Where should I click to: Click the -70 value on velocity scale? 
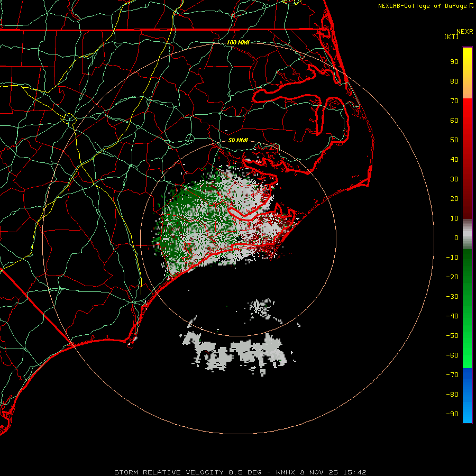pos(452,375)
